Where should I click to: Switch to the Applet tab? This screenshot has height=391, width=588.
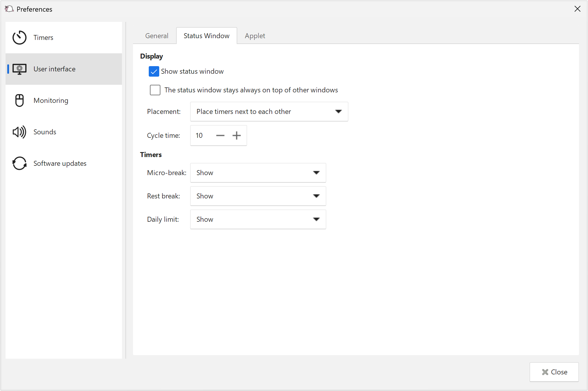[255, 36]
